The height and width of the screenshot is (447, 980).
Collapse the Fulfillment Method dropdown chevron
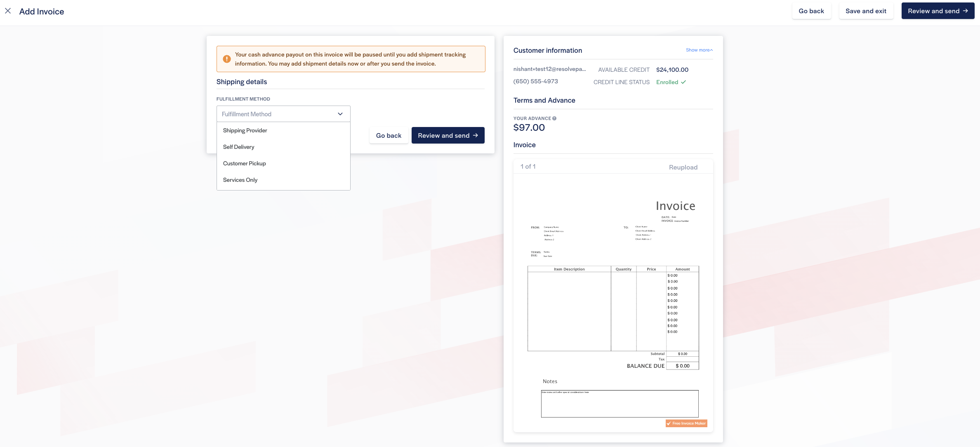(x=340, y=114)
